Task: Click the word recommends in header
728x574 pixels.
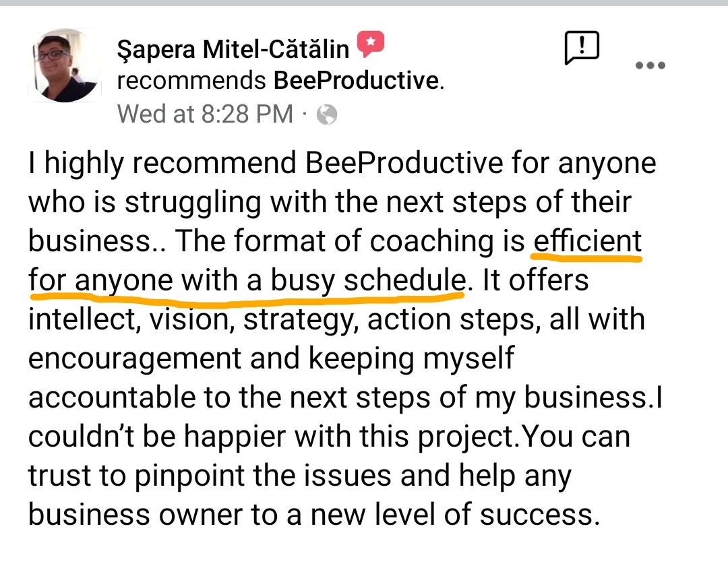Action: pyautogui.click(x=191, y=81)
